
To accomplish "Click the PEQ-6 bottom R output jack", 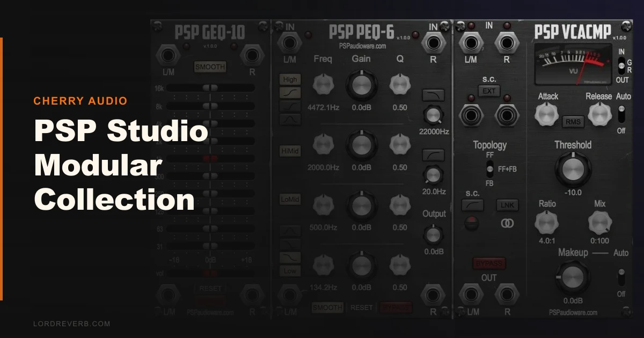I will click(x=433, y=295).
